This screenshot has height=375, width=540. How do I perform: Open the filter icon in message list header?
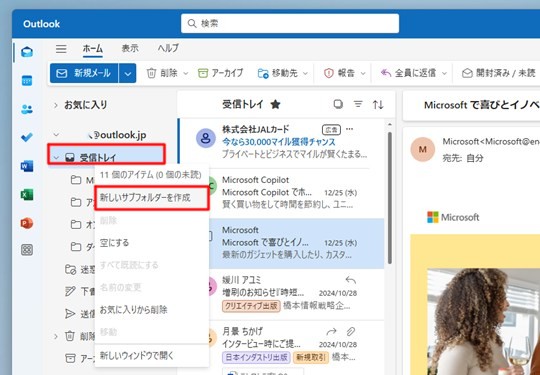[359, 104]
